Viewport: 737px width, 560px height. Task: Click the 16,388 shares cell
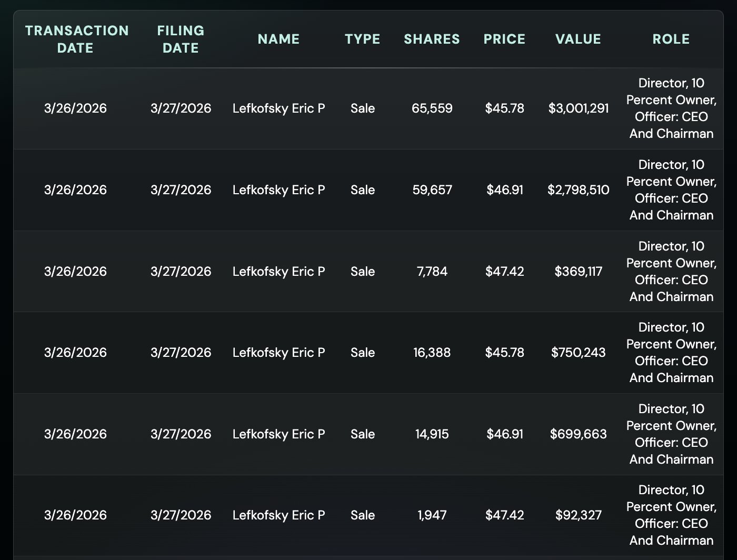click(432, 353)
